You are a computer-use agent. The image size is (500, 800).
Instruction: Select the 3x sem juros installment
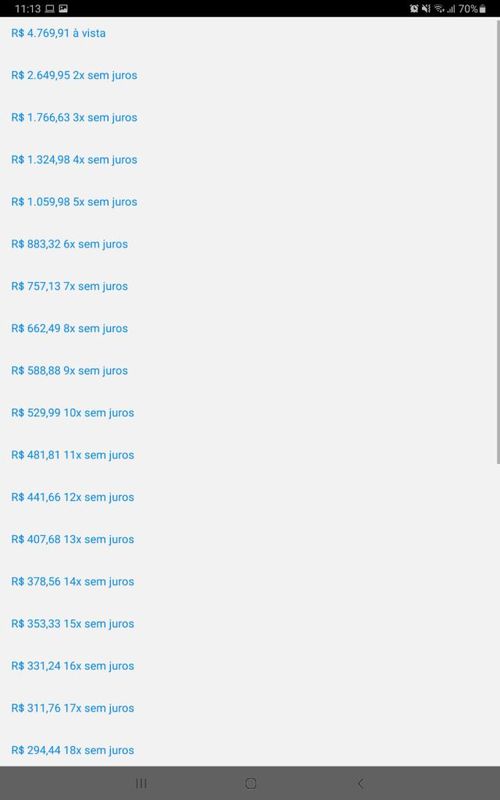tap(74, 117)
